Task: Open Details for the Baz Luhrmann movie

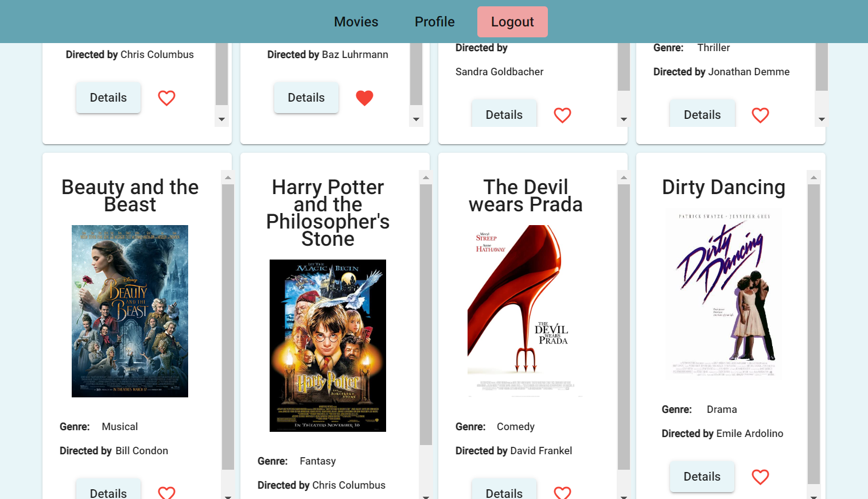Action: coord(306,98)
